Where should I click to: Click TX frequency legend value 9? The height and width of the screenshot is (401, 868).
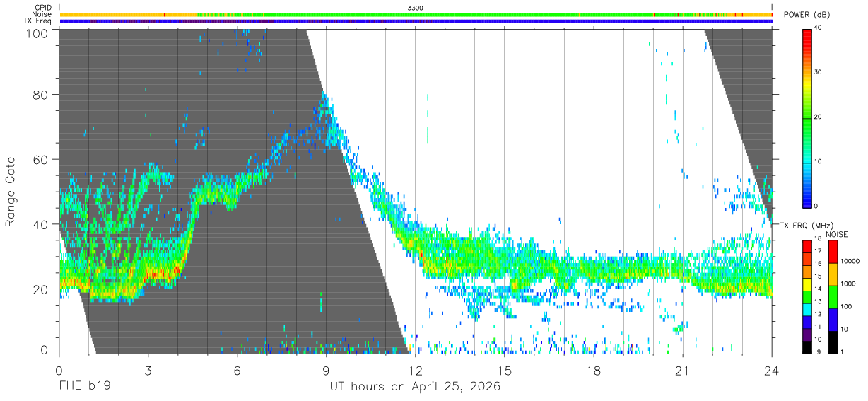(x=821, y=351)
